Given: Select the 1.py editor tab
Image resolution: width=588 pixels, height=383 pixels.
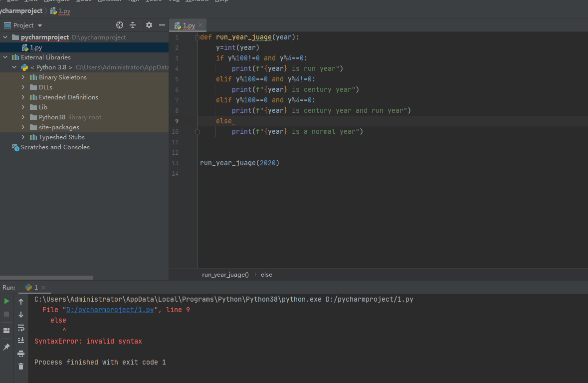Looking at the screenshot, I should tap(188, 25).
